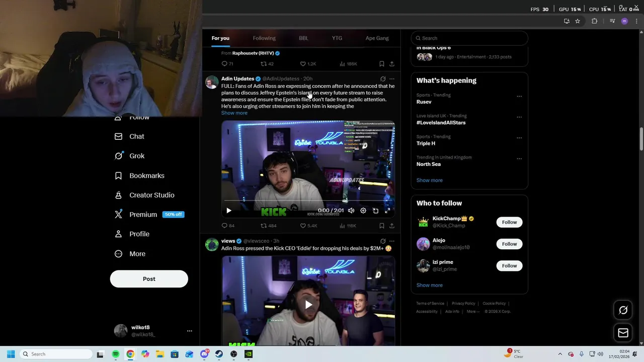Share the Adin Updates post
This screenshot has width=644, height=362.
point(392,226)
